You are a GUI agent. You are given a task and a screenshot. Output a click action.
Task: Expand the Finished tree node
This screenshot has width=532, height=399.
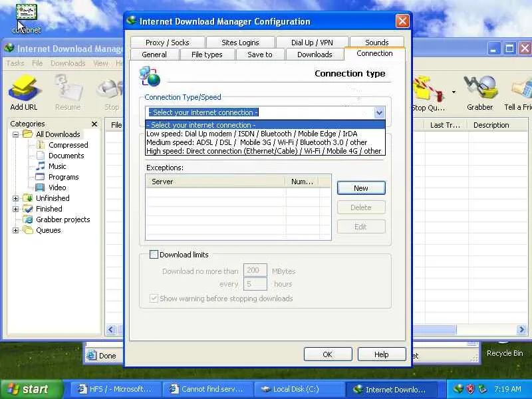click(15, 209)
